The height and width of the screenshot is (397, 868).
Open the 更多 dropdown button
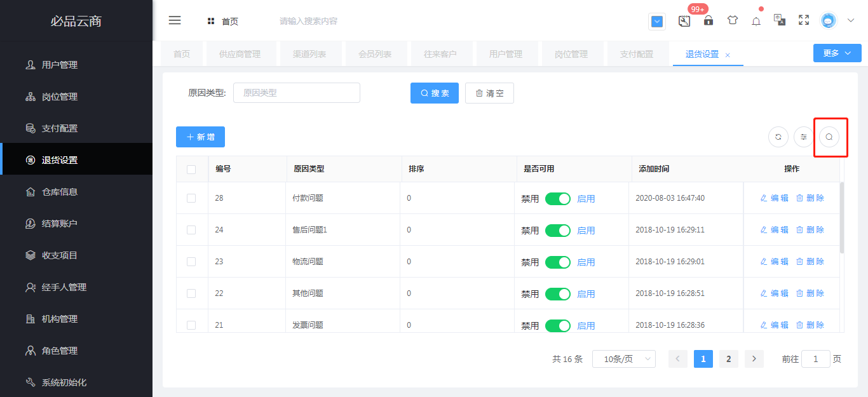click(837, 53)
